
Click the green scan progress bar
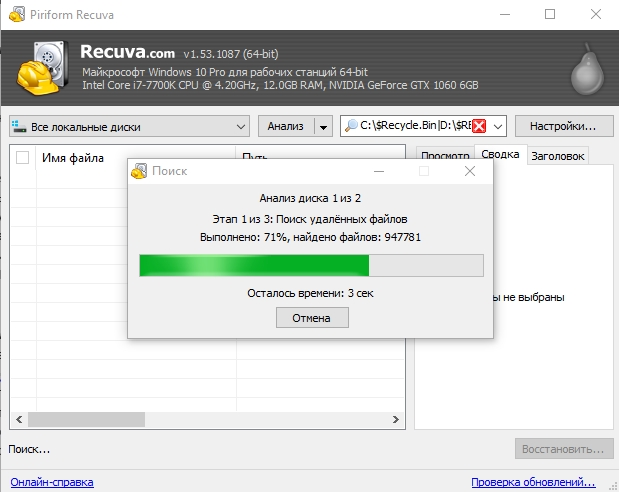[x=311, y=265]
